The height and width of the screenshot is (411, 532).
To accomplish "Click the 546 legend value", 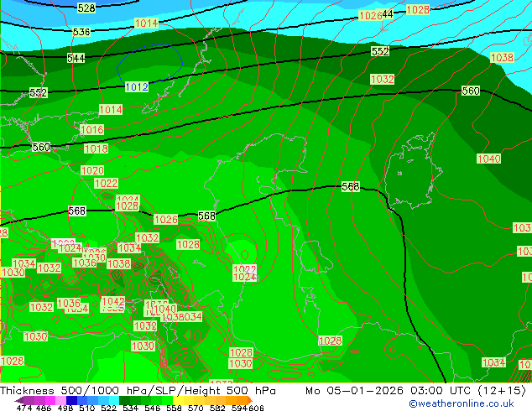I will point(152,408).
